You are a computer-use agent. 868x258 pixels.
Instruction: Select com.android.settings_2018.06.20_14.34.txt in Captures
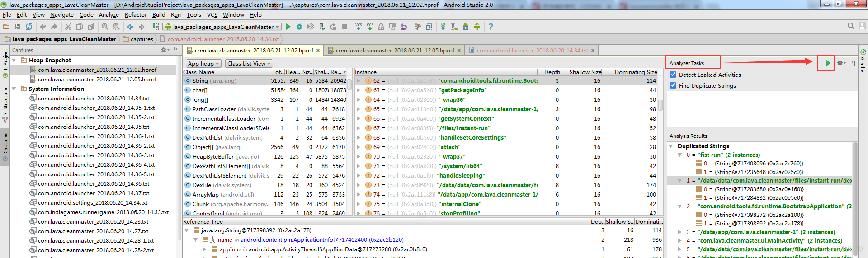coord(92,202)
